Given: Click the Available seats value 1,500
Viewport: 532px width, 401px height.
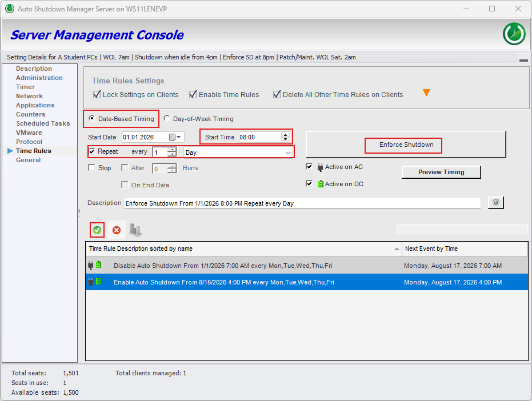Looking at the screenshot, I should 71,392.
